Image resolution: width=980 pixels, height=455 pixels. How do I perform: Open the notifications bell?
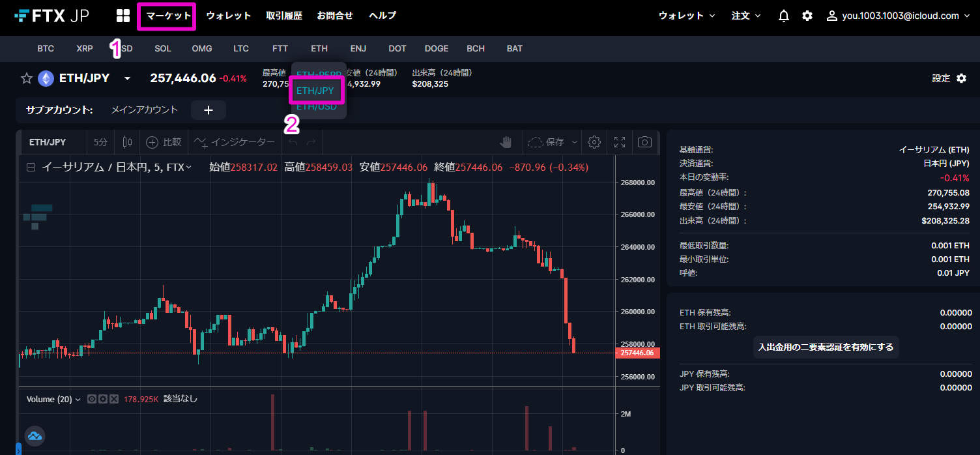pos(784,16)
